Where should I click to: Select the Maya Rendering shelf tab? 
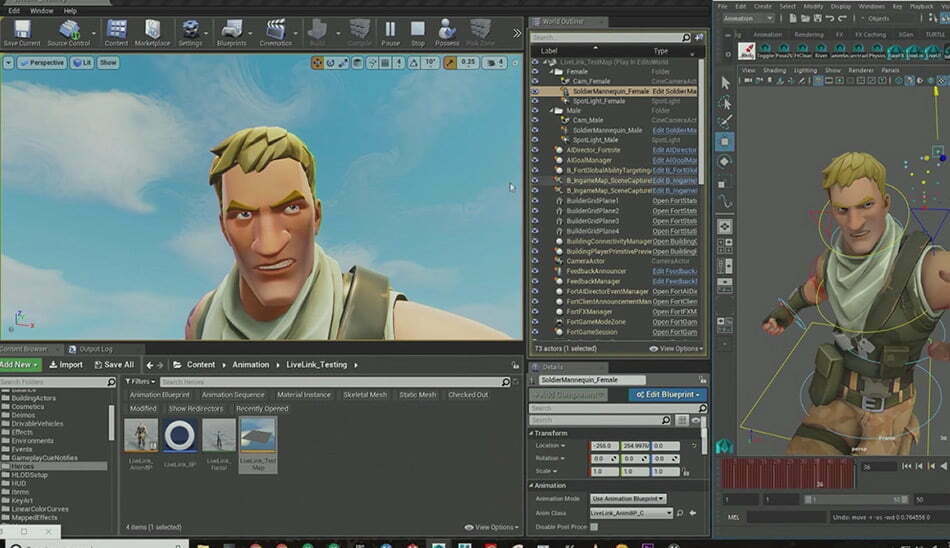coord(809,35)
